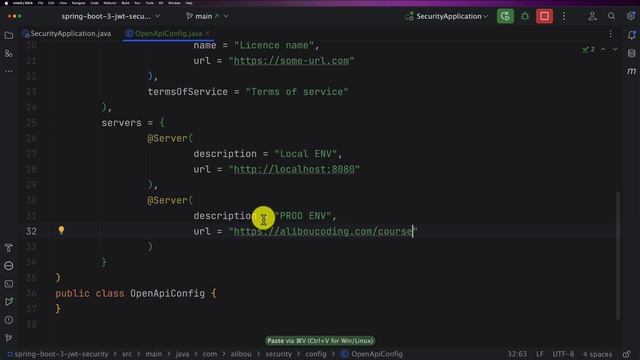The image size is (640, 360).
Task: Click the OpenApiConfig breadcrumb
Action: (x=372, y=354)
